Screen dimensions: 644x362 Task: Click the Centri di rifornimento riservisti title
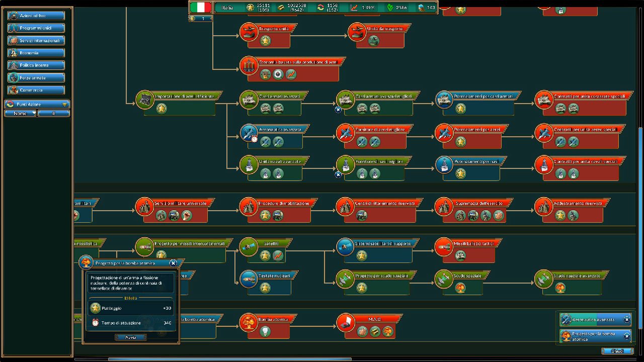point(385,203)
